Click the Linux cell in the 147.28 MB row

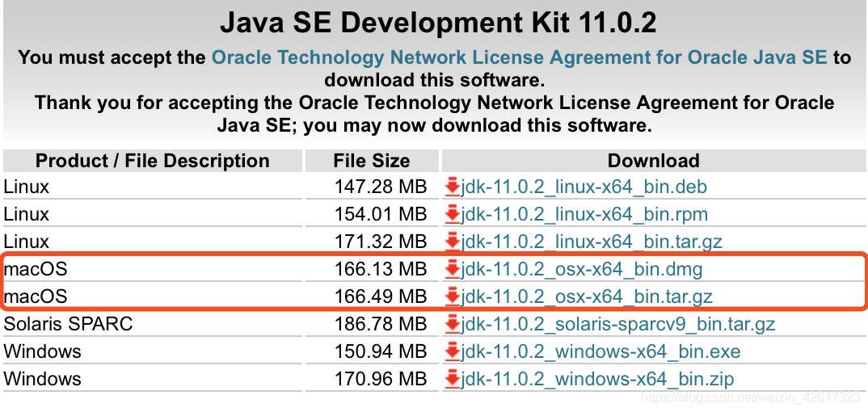pos(153,187)
